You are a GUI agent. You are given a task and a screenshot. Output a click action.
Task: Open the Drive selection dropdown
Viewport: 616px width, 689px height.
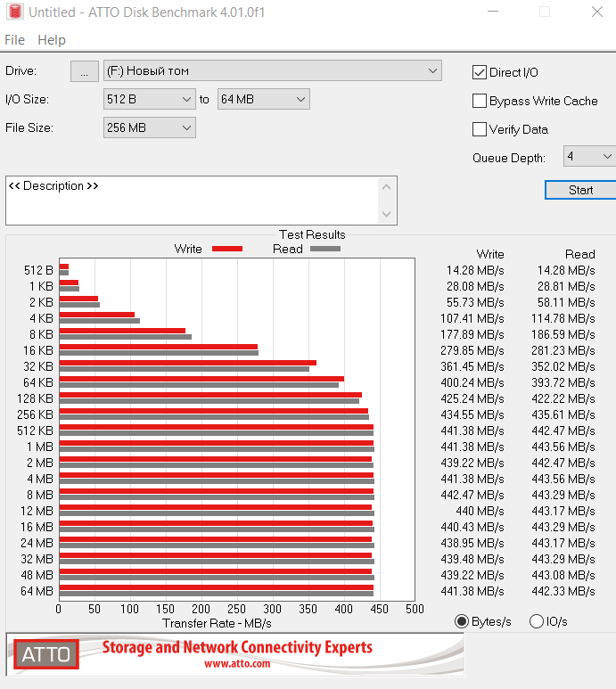coord(273,70)
